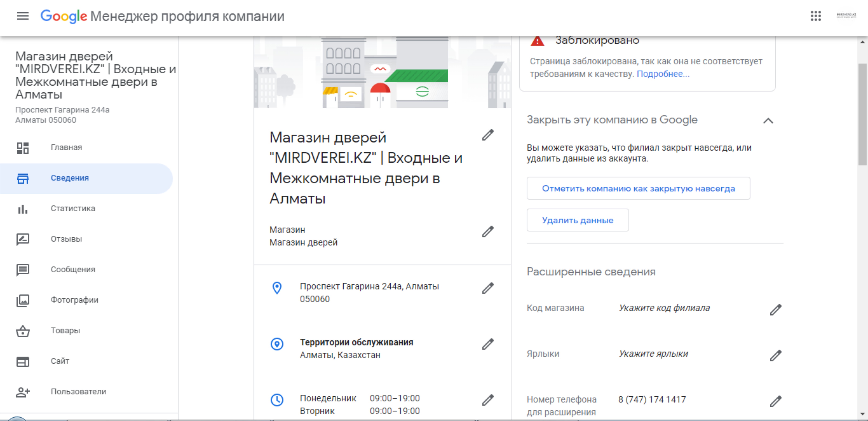Click the sidebar address Проспект Гагарина 244а
Screen dimensions: 868x421
[x=62, y=110]
